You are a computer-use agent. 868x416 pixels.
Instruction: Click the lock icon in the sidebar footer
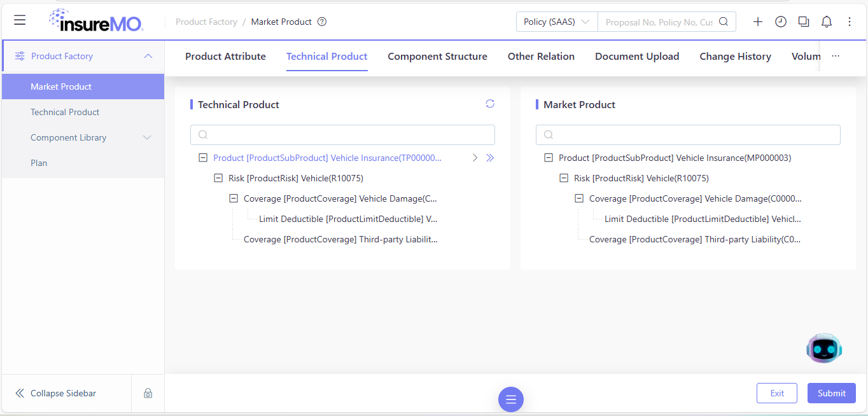148,393
